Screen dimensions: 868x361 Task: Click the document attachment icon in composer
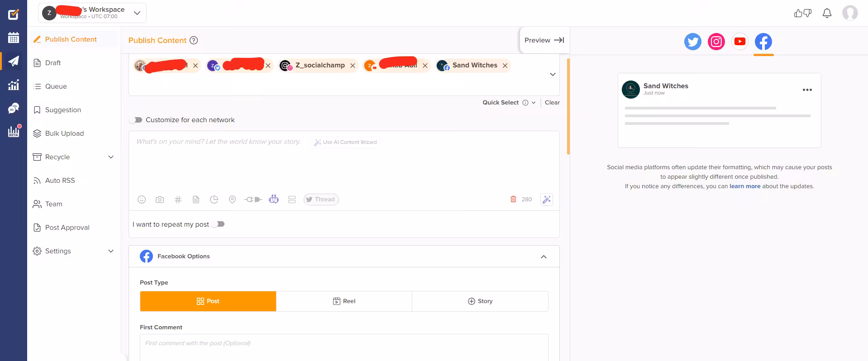[x=196, y=199]
